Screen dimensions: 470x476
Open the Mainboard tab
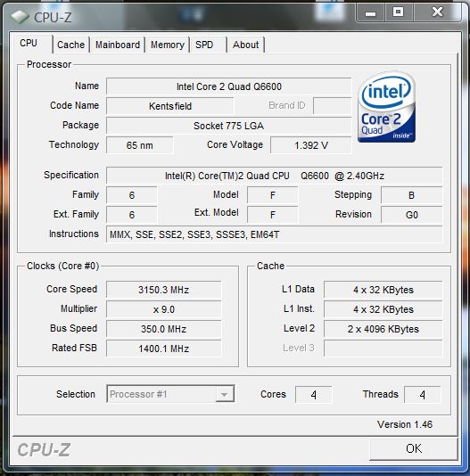[118, 45]
